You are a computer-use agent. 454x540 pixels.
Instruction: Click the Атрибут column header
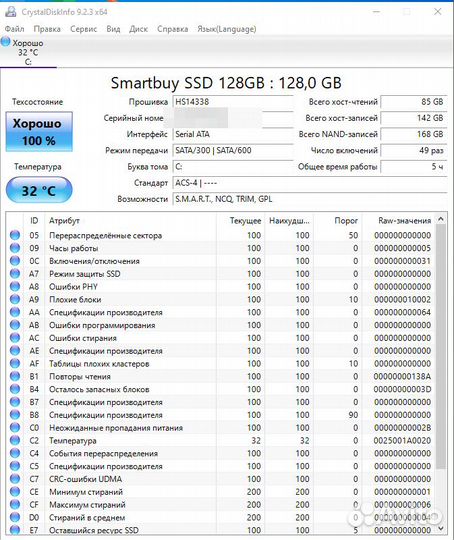tap(131, 221)
